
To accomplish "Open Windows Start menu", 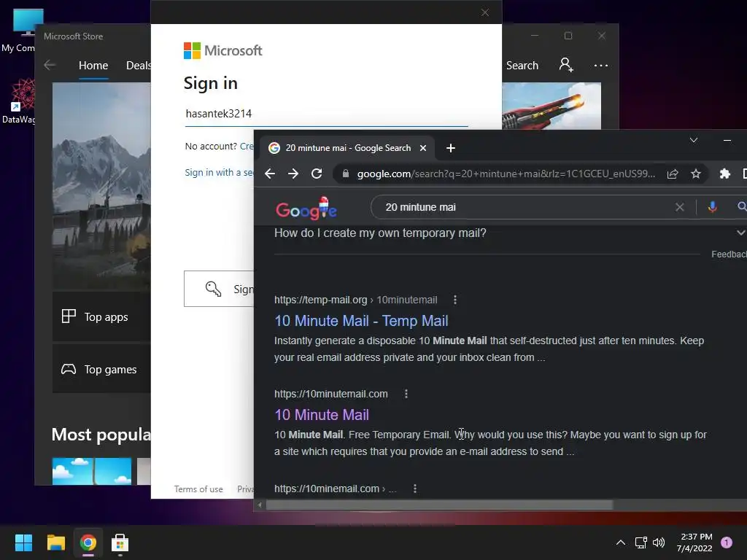I will click(23, 542).
